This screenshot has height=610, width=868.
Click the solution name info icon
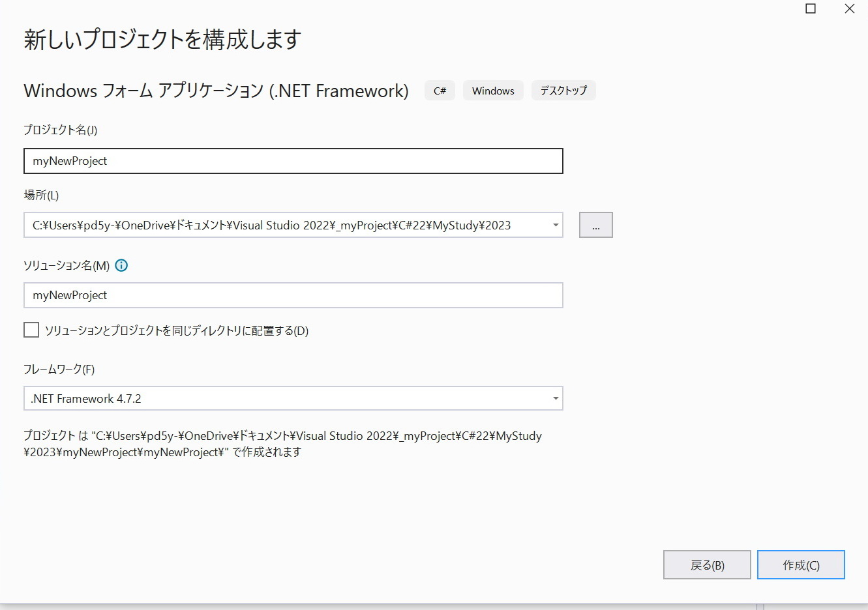coord(121,265)
